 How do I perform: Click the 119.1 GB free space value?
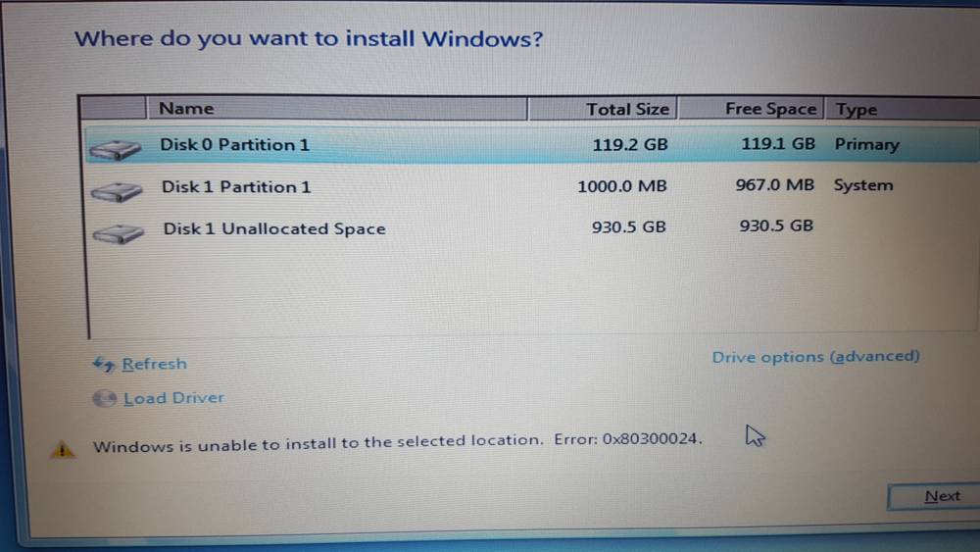[x=778, y=144]
